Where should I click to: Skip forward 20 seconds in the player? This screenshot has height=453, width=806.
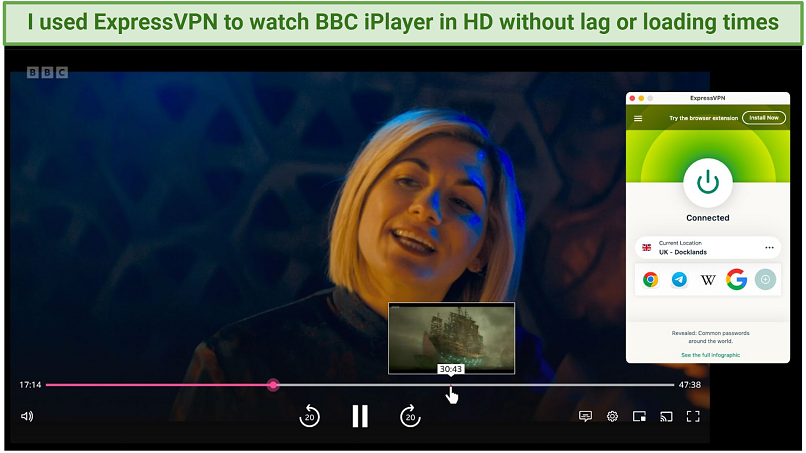[x=410, y=416]
